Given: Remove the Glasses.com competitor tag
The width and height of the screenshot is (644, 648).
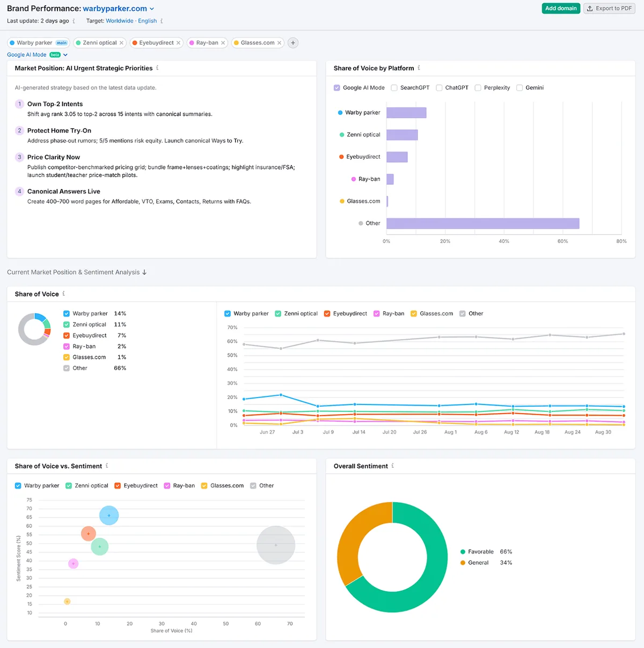Looking at the screenshot, I should click(x=279, y=43).
